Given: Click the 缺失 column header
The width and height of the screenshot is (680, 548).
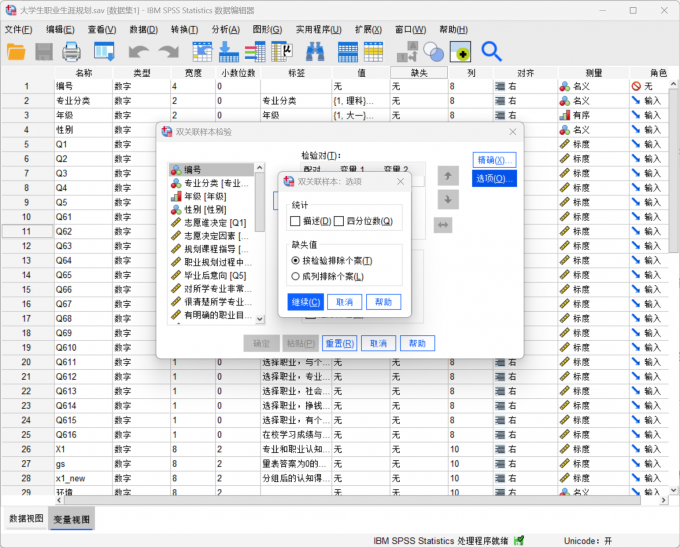Looking at the screenshot, I should click(x=419, y=73).
